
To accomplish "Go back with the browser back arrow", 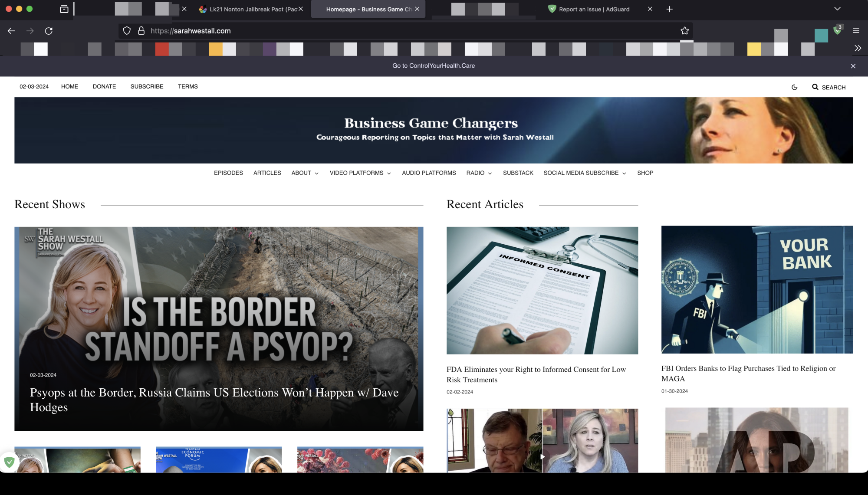I will pos(11,31).
